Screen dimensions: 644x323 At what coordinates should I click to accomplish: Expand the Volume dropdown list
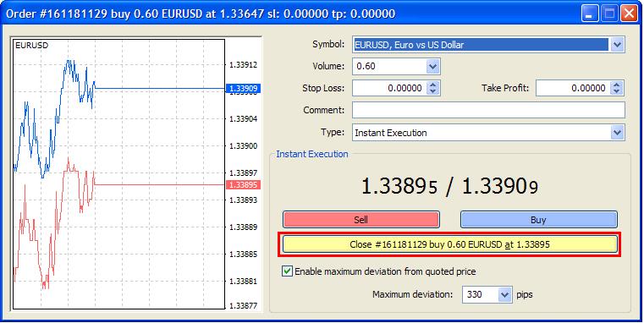point(432,66)
